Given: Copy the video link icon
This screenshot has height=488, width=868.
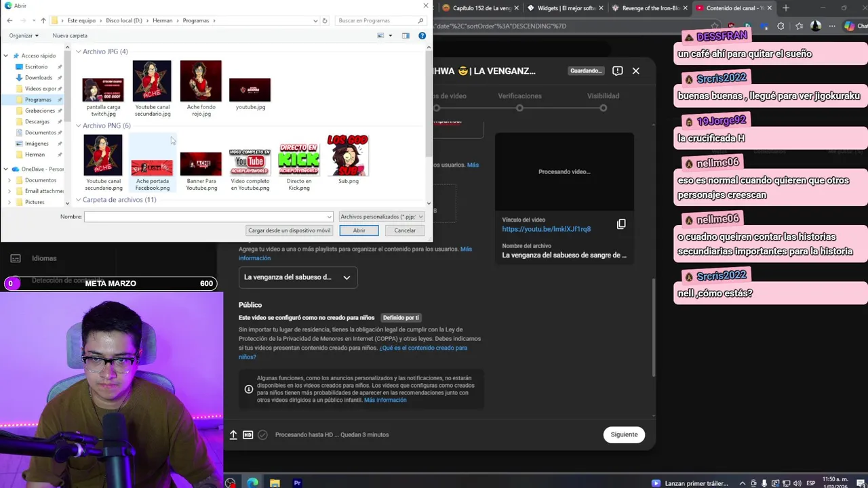Looking at the screenshot, I should 621,224.
